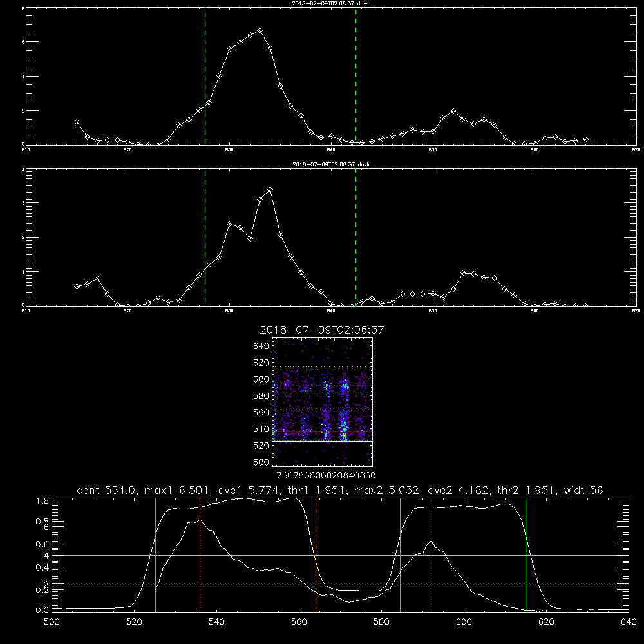644x644 pixels.
Task: Click lower white boundary line in spectral image
Action: (x=322, y=441)
